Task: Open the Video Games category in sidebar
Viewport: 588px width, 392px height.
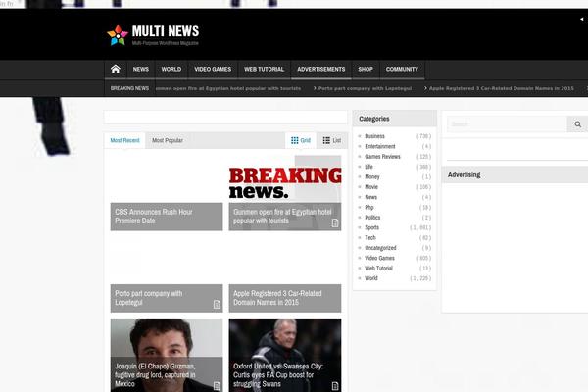Action: 379,258
